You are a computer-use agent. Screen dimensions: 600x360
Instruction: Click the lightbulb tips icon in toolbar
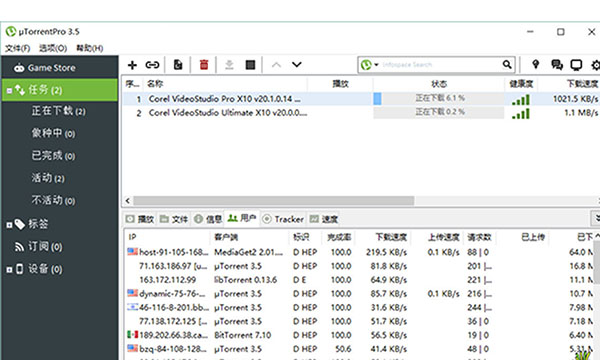click(x=536, y=64)
